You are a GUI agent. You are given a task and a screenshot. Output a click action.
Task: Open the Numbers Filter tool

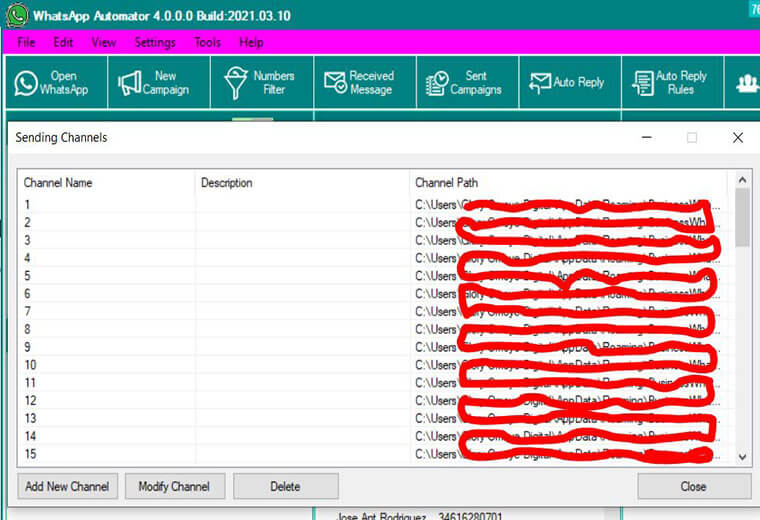point(262,82)
